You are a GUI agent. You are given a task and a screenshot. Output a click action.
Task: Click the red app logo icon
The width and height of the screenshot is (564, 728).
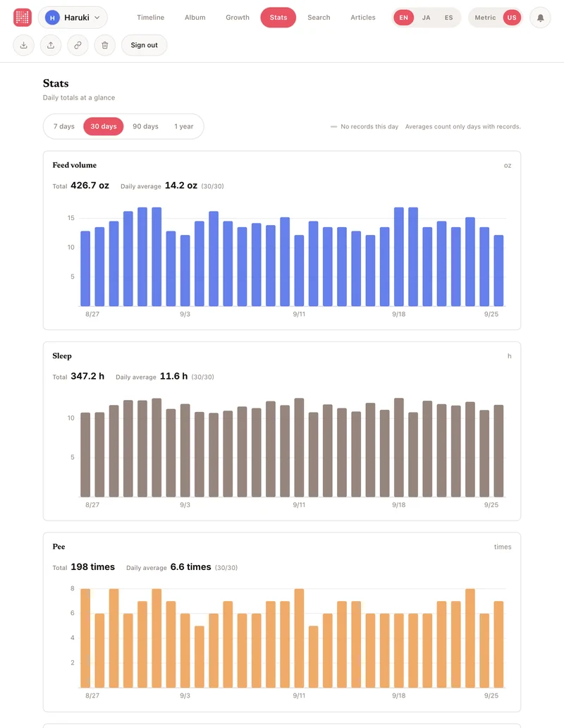point(23,18)
